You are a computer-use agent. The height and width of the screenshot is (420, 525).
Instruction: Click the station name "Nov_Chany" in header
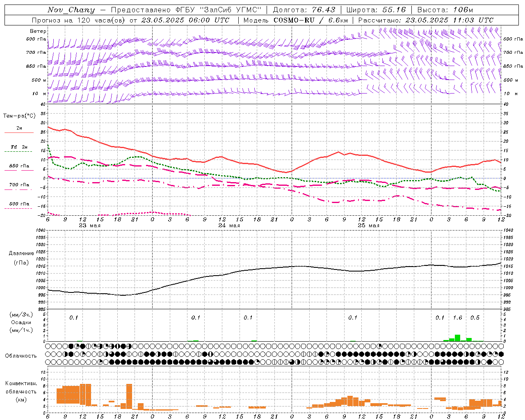tap(71, 10)
